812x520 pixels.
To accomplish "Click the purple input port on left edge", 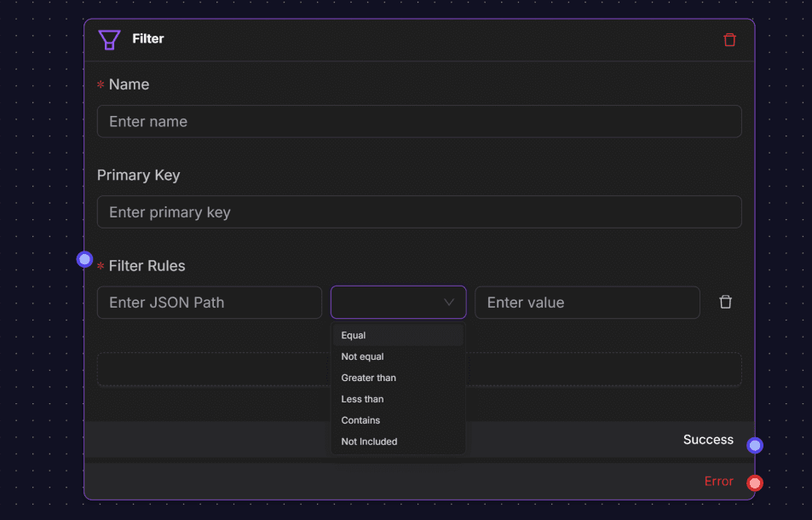I will [84, 258].
